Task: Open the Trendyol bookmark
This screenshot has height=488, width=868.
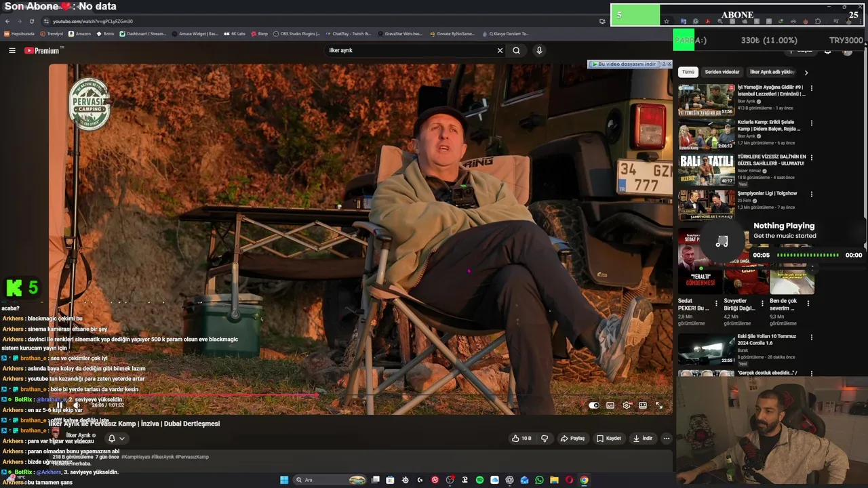Action: [52, 33]
